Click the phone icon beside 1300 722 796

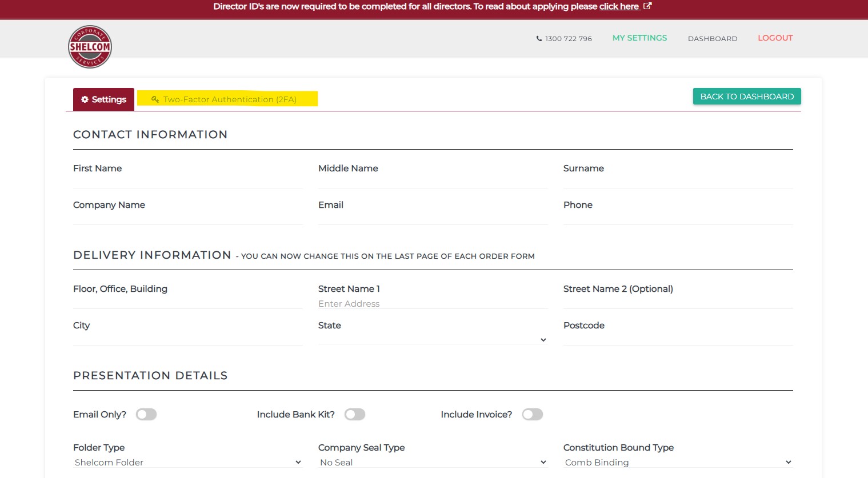click(x=539, y=39)
